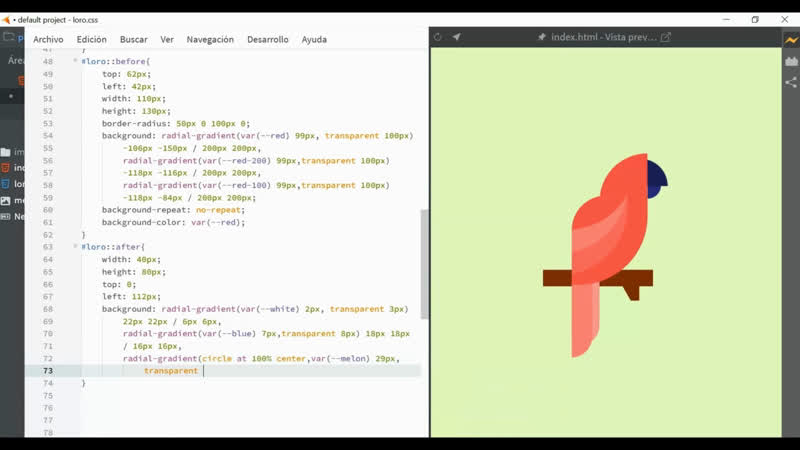This screenshot has height=450, width=800.
Task: Click the Brackets app logo in title bar
Action: [x=7, y=19]
